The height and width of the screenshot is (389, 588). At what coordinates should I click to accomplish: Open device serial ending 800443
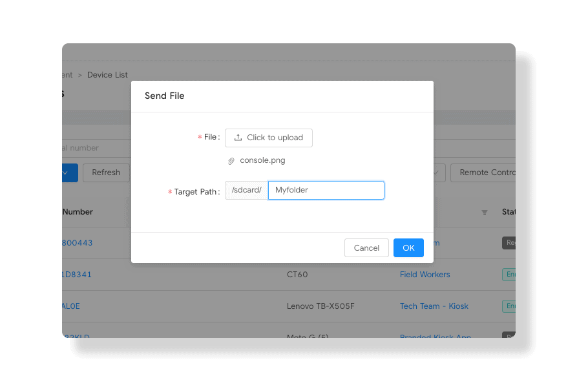pos(78,243)
